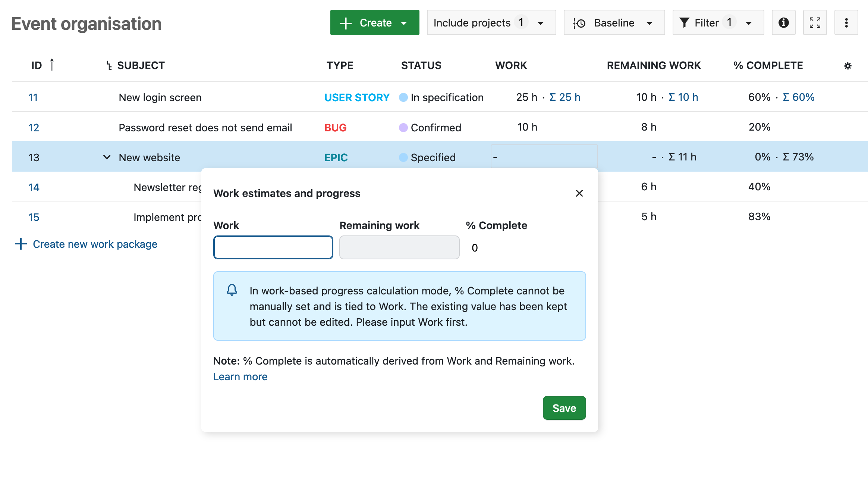Image resolution: width=868 pixels, height=503 pixels.
Task: Click the disabled Remaining work field
Action: [x=399, y=247]
